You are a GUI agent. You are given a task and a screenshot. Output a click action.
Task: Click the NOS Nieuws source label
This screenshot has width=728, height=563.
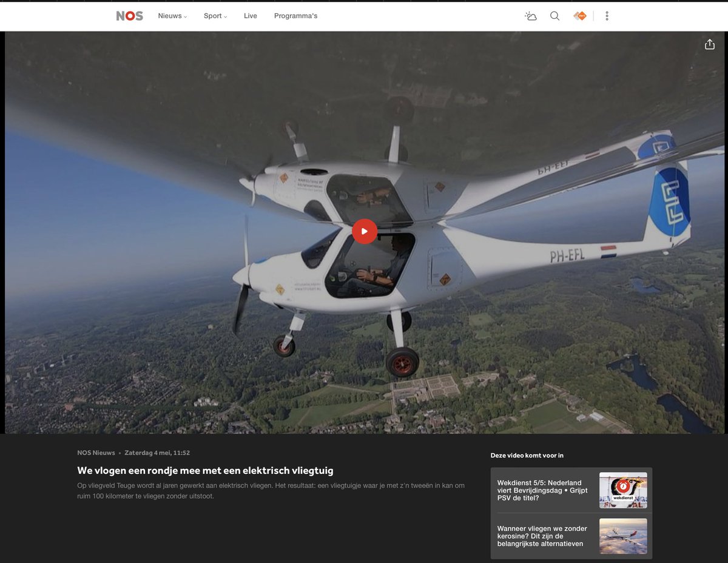click(x=96, y=453)
